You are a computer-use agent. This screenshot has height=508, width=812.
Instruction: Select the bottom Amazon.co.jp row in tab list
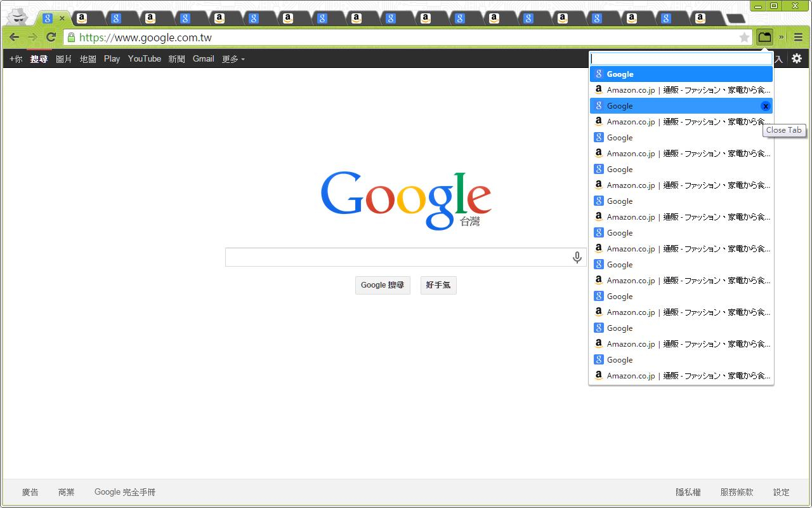pos(681,376)
